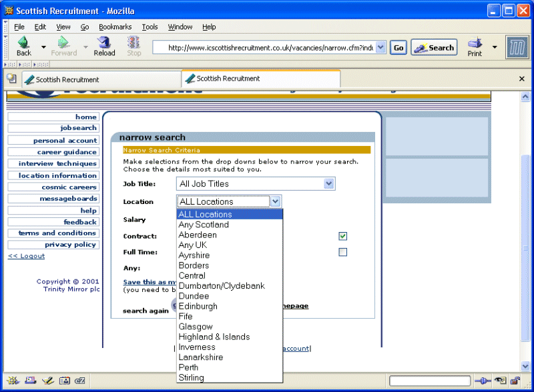Screen dimensions: 534x392
Task: Open Composer from status bar component icon
Action: [x=47, y=381]
